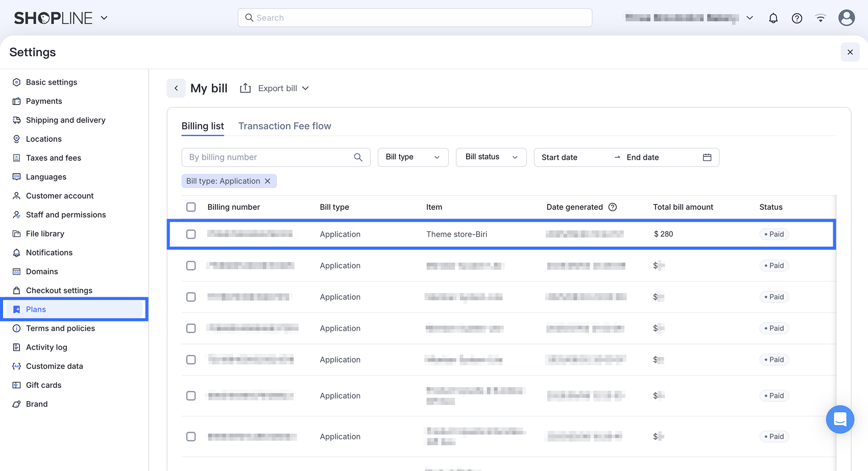
Task: Click the back arrow beside My bill
Action: click(176, 88)
